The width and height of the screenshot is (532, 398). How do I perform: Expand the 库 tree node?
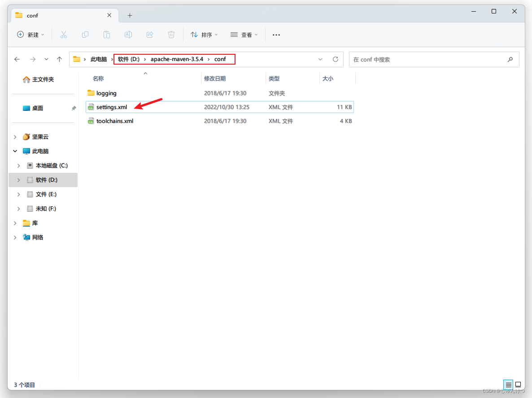click(15, 223)
